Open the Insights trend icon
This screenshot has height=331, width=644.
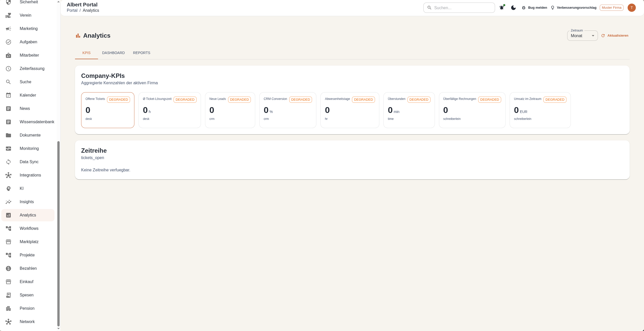click(8, 202)
